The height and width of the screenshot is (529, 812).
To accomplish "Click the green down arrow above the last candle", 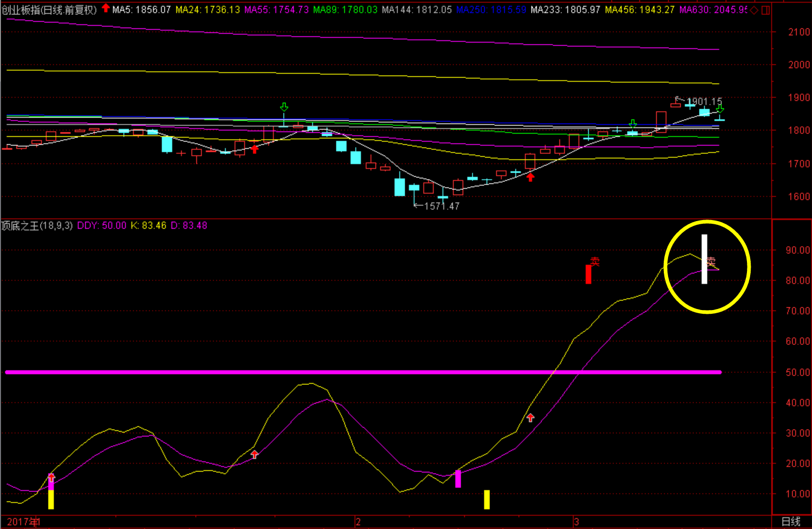I will (x=720, y=108).
